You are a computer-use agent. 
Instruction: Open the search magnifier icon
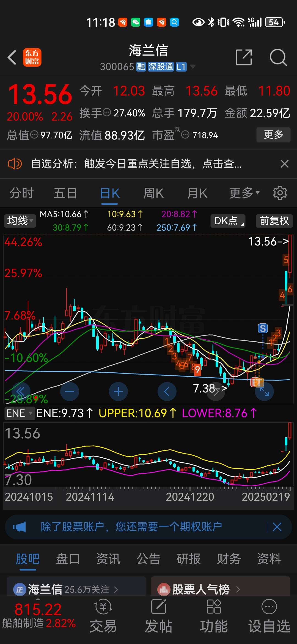pos(278,57)
